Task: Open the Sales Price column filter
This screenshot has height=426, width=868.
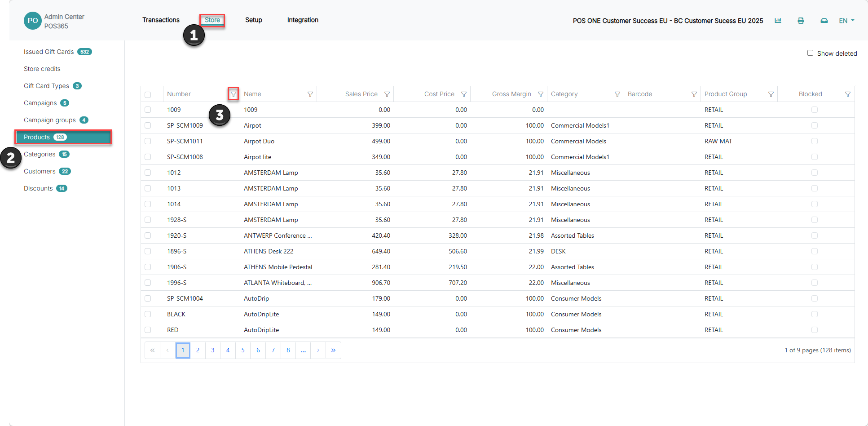Action: tap(387, 94)
